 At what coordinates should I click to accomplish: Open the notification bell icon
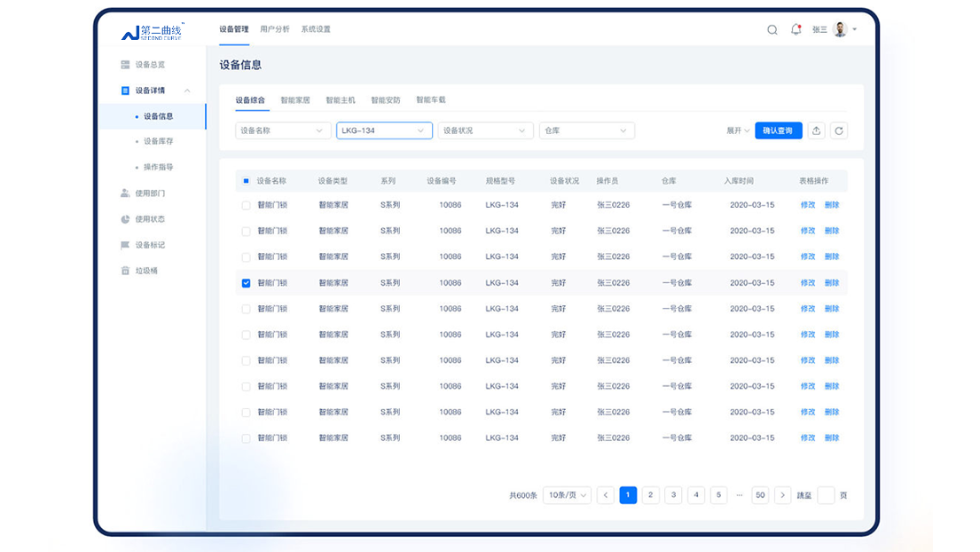click(x=796, y=29)
